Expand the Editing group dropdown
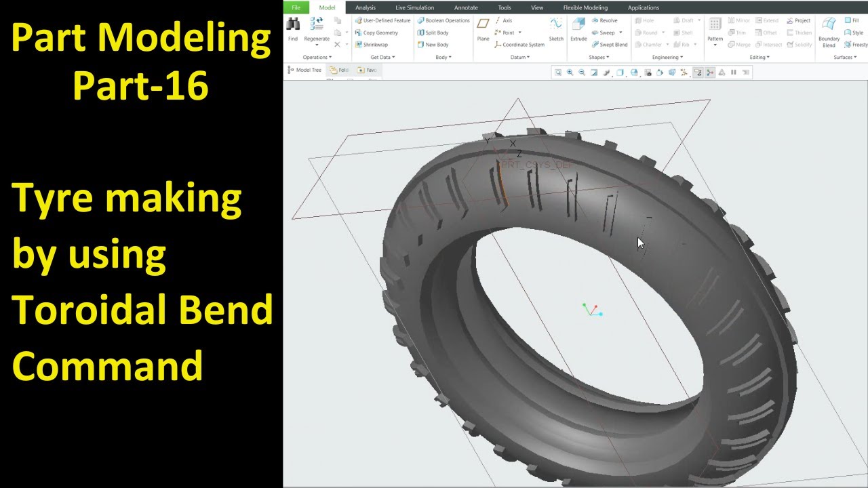The width and height of the screenshot is (868, 488). [759, 58]
